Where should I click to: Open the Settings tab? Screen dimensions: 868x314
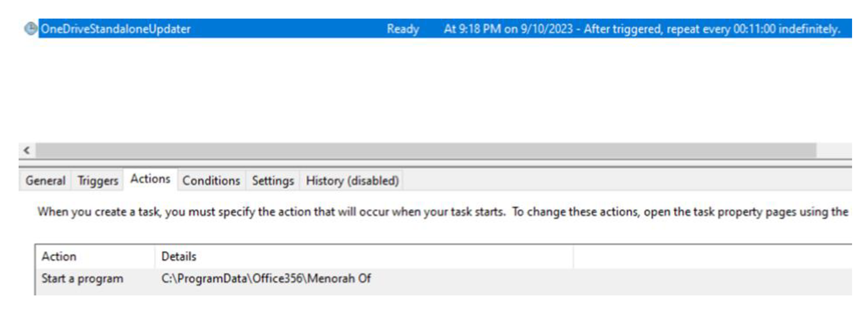click(273, 181)
